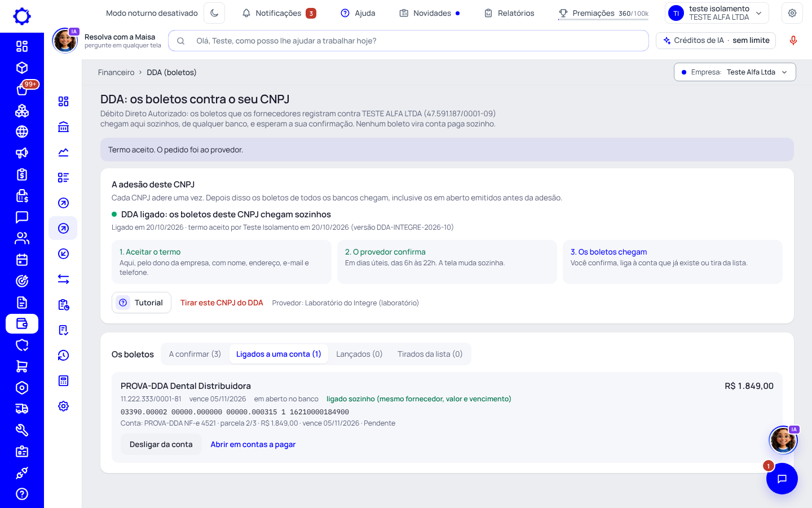The image size is (812, 508).
Task: Click Desligar da conta button
Action: pyautogui.click(x=161, y=444)
